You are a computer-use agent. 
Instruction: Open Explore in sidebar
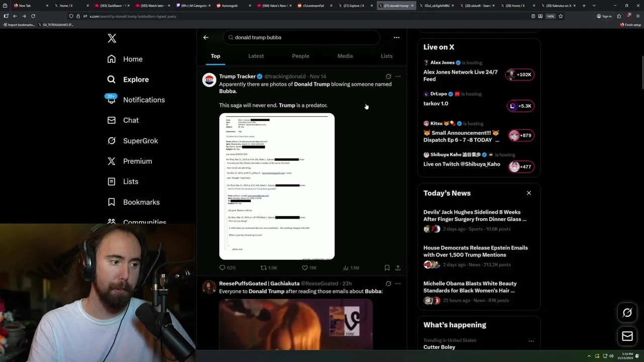point(128,79)
